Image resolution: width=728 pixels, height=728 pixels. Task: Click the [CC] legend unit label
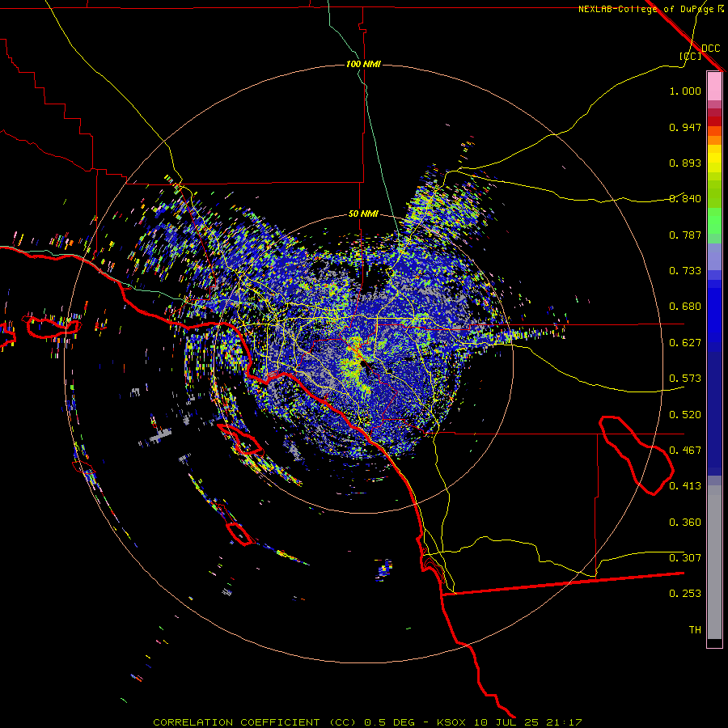690,56
